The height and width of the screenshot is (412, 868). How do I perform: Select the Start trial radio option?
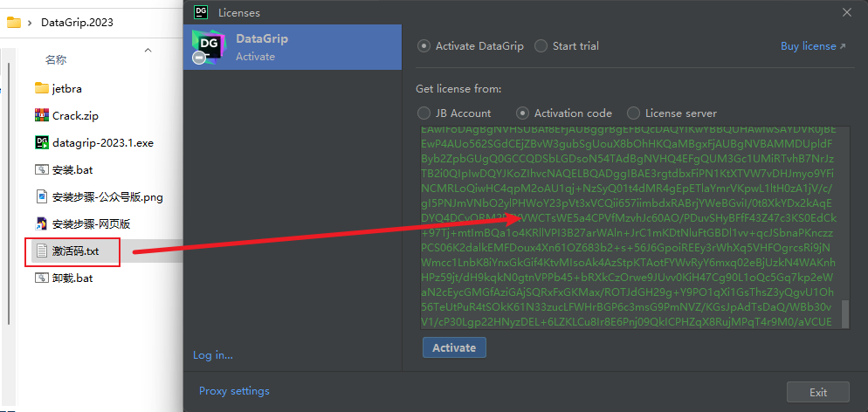point(541,46)
